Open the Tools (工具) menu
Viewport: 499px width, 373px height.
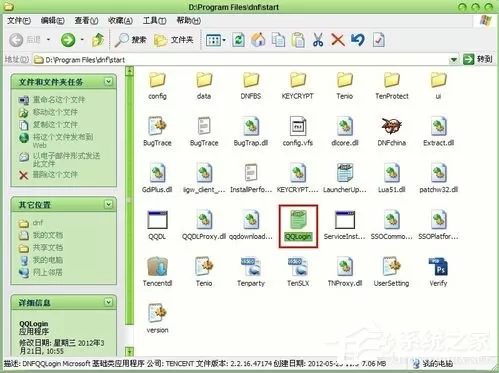tap(154, 21)
